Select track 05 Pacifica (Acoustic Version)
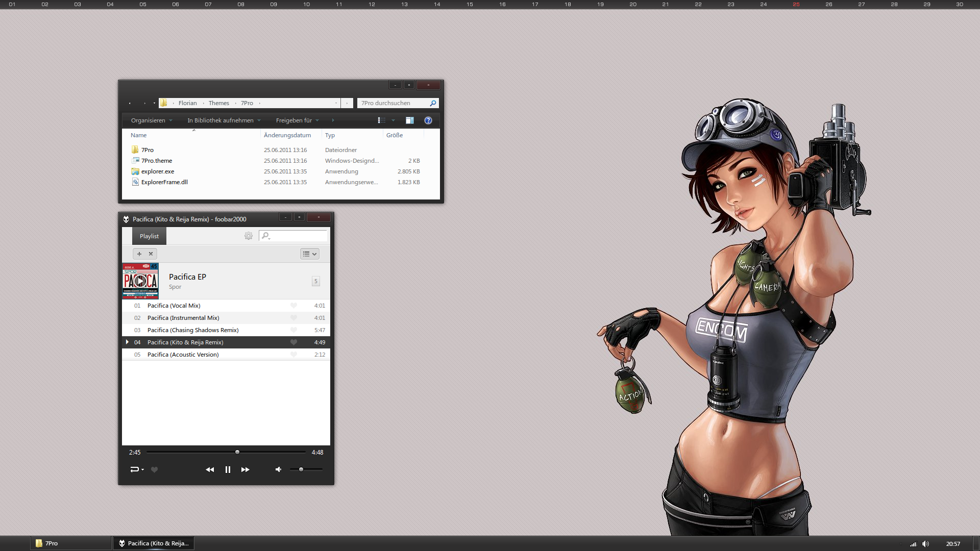 pos(226,355)
